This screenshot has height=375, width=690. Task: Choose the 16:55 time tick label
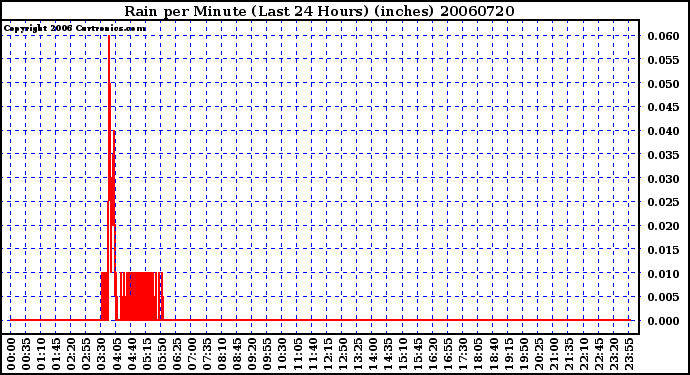point(448,354)
